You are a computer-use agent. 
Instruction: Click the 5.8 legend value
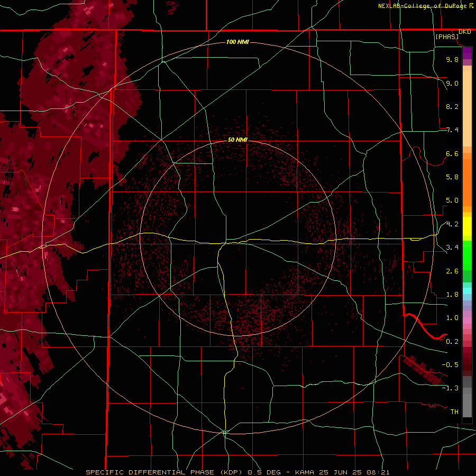[x=452, y=177]
